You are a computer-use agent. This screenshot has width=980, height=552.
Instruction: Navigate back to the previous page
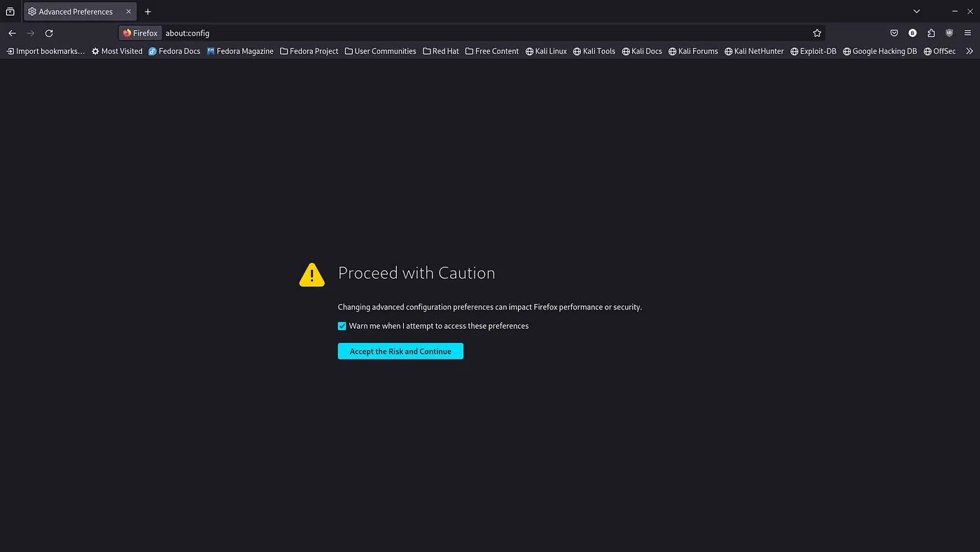click(x=12, y=33)
